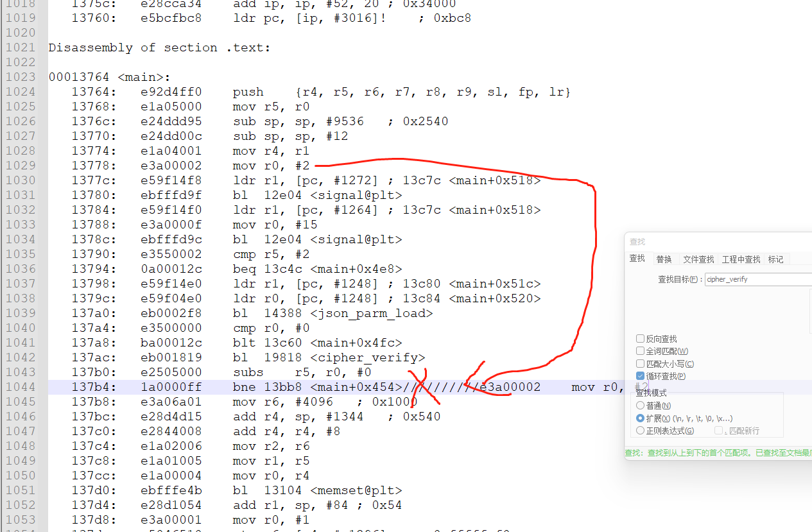This screenshot has height=532, width=812.
Task: Tick the 全词匹配 checkbox
Action: (x=640, y=351)
